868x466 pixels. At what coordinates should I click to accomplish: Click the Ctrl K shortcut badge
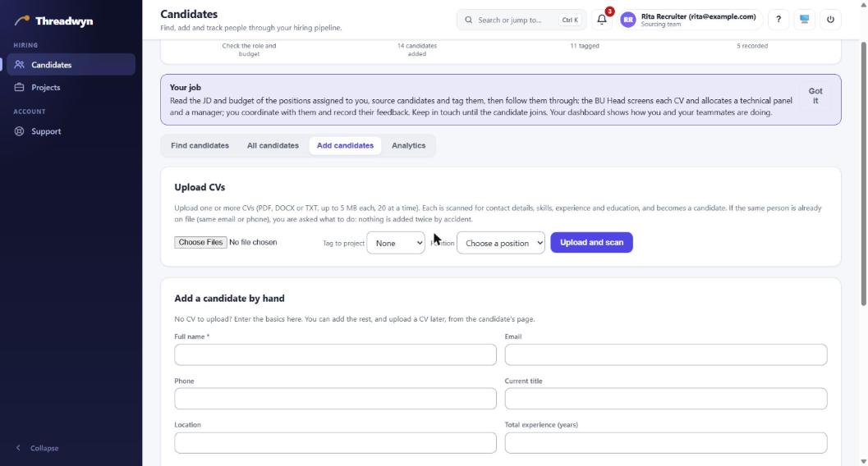pyautogui.click(x=570, y=20)
